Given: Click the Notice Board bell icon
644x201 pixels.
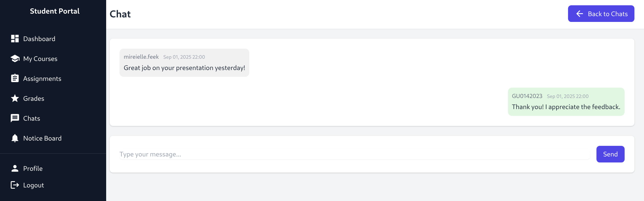Looking at the screenshot, I should click(x=15, y=138).
